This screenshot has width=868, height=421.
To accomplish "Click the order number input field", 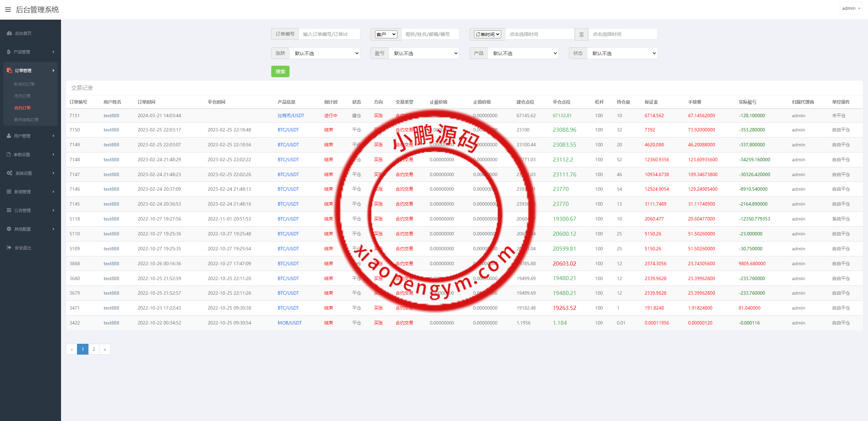I will (x=329, y=34).
